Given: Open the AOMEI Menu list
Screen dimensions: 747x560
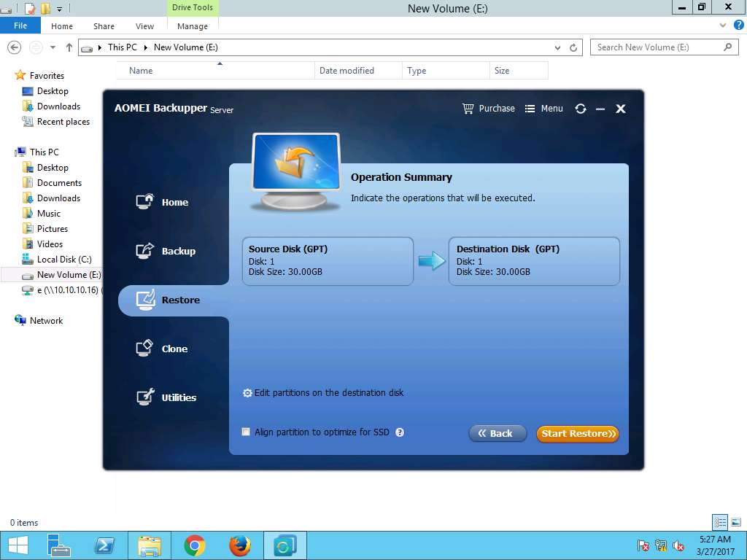Looking at the screenshot, I should point(543,109).
